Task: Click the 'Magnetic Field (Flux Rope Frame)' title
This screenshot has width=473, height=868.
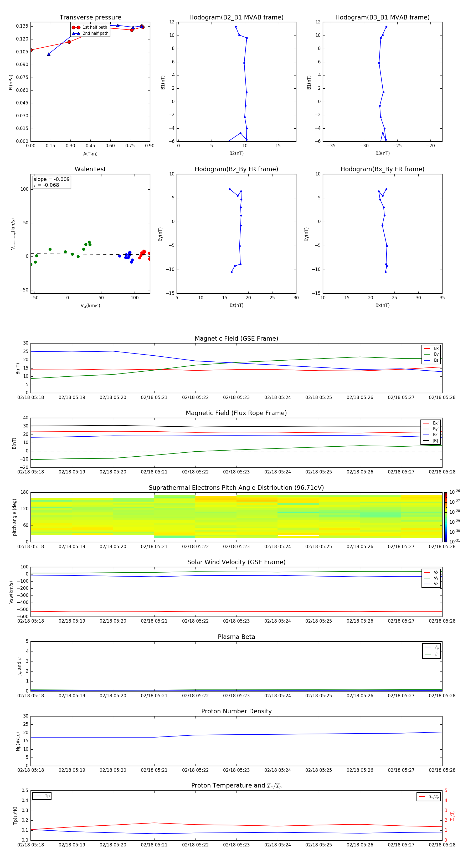Action: point(236,413)
